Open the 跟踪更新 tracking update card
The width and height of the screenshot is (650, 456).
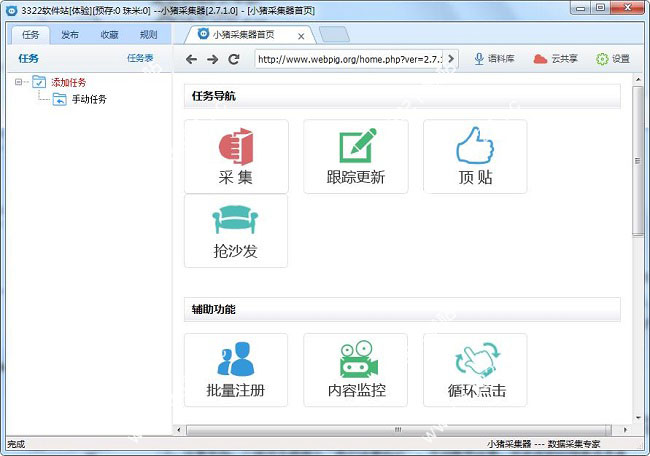tap(356, 156)
